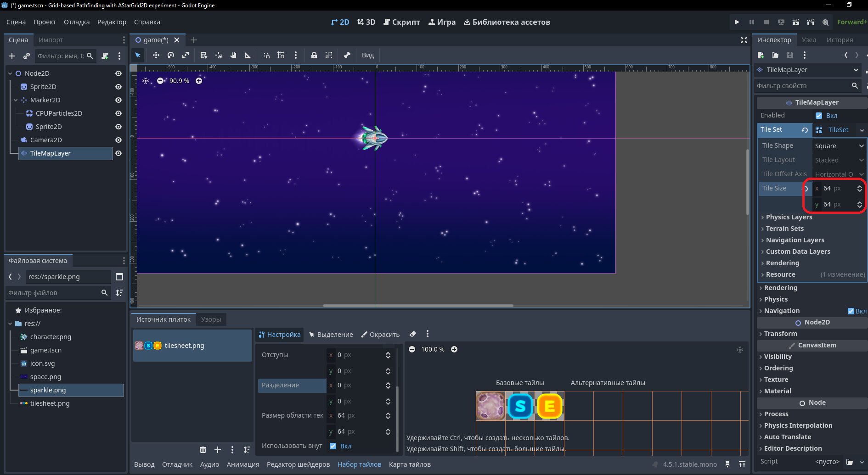Run the project with Play button

[737, 22]
